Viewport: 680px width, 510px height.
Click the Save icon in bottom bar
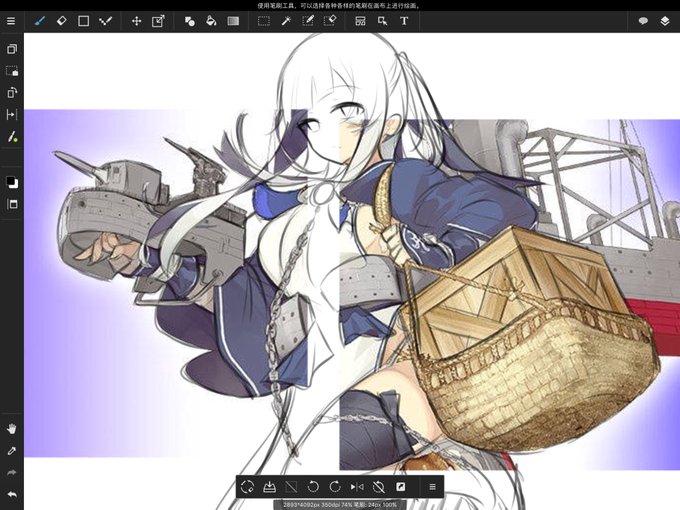[x=269, y=487]
